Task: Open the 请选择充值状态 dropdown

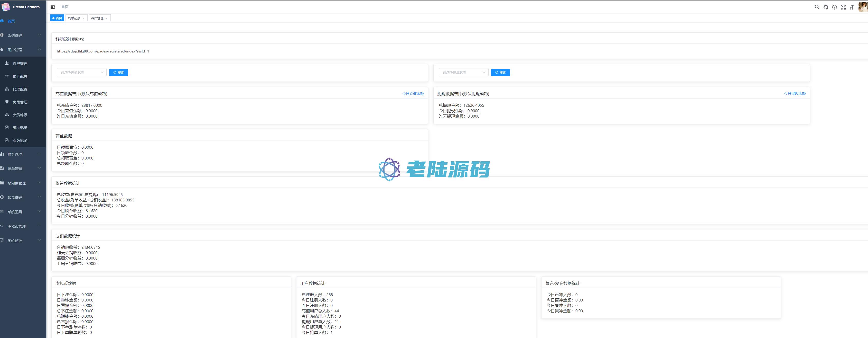Action: (81, 72)
